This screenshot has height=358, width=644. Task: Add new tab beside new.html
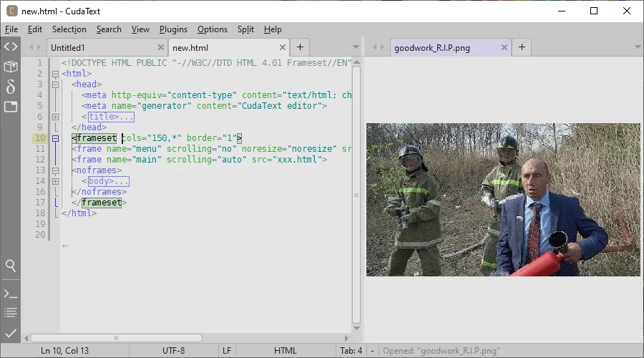coord(301,47)
